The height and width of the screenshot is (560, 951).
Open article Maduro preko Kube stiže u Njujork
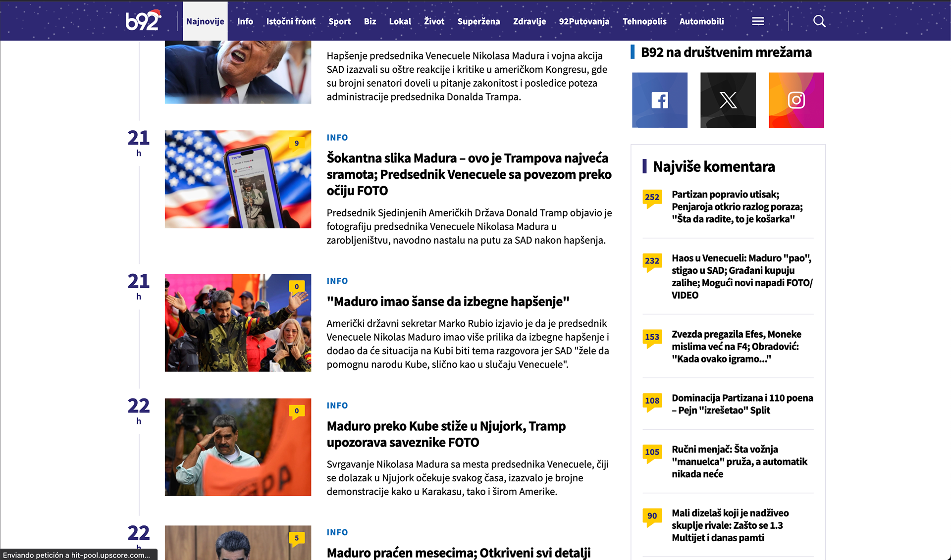446,434
